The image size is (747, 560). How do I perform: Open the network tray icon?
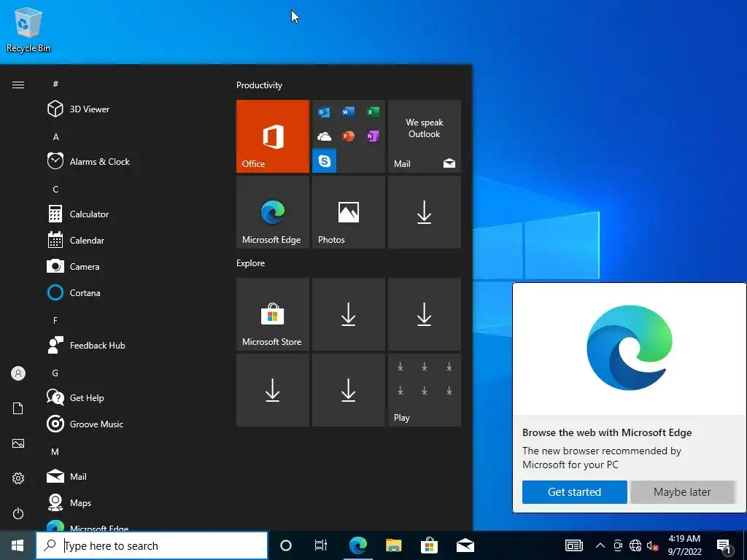[635, 545]
